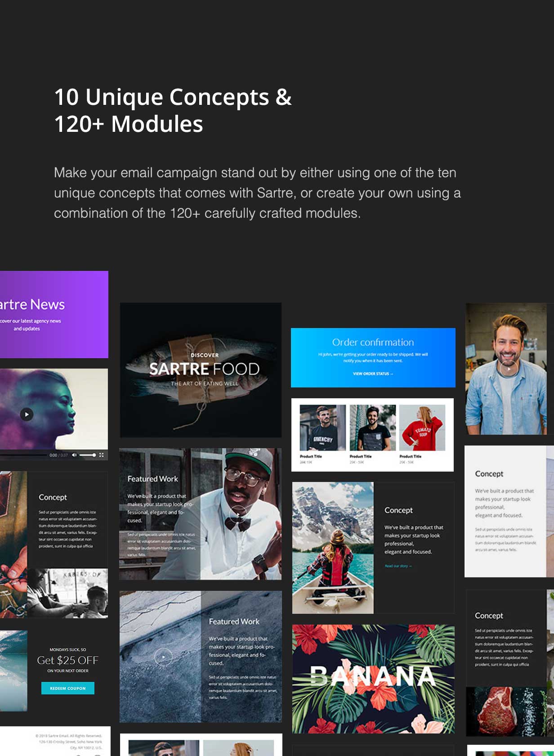Open the Order confirmation blue banner
Image resolution: width=554 pixels, height=756 pixels.
click(373, 358)
